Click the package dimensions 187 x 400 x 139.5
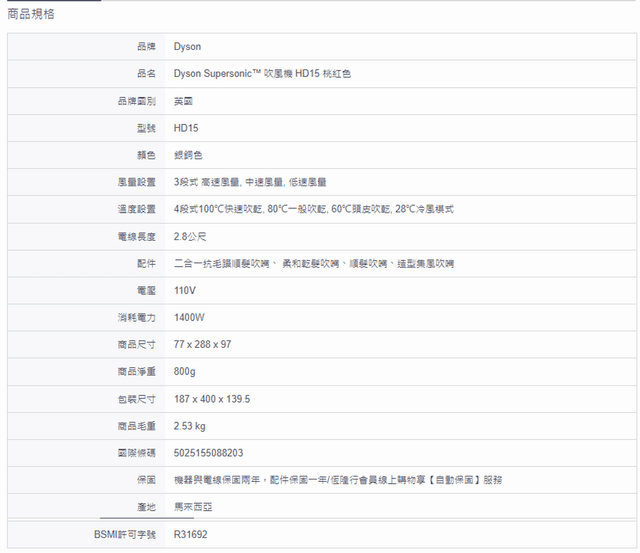Image resolution: width=640 pixels, height=553 pixels. pos(211,399)
